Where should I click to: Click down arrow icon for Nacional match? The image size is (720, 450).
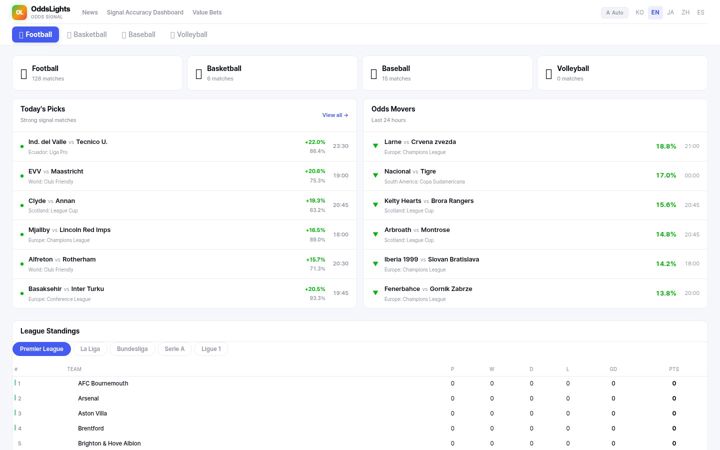tap(375, 175)
